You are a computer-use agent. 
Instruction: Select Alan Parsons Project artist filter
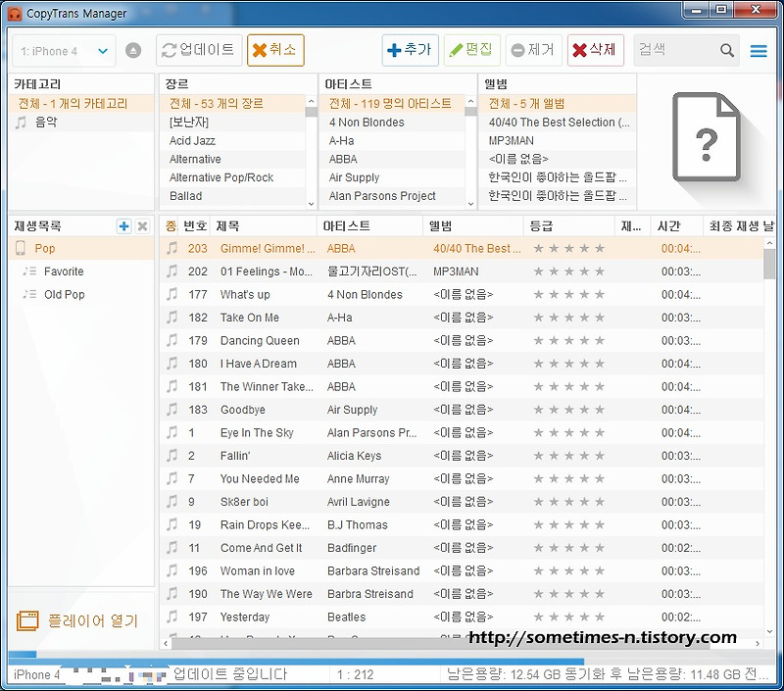point(392,196)
